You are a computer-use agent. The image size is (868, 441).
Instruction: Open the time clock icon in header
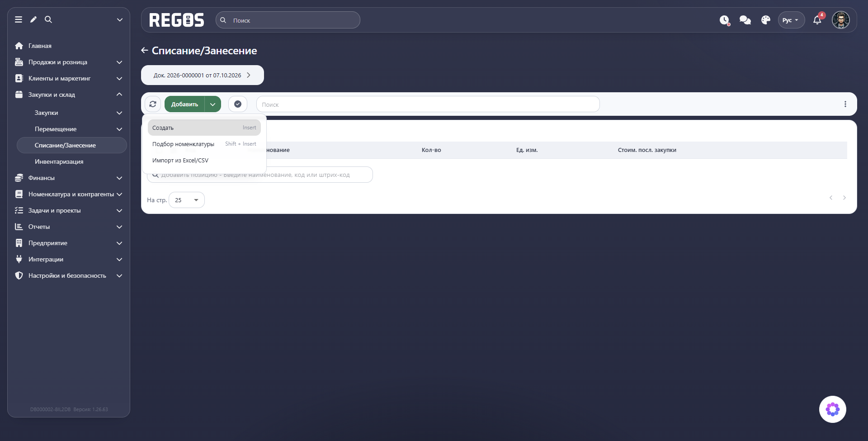725,20
